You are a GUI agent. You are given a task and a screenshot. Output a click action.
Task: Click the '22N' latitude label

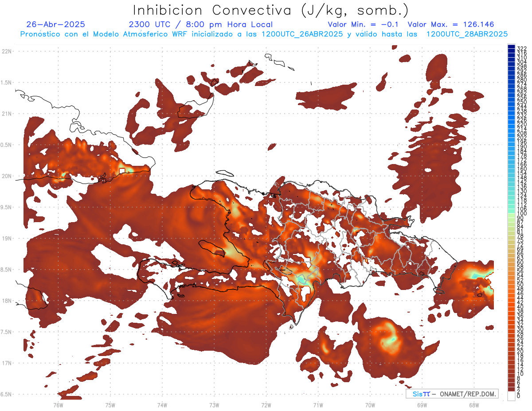tap(6, 51)
